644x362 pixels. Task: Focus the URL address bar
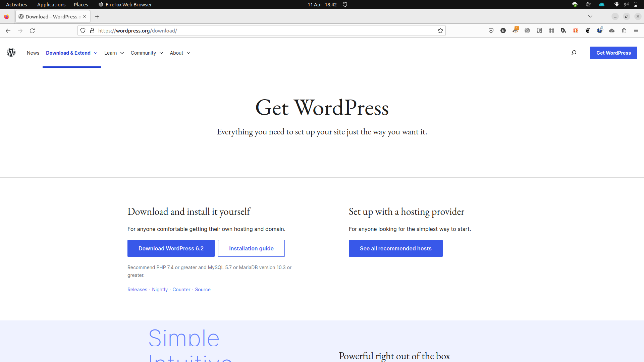pyautogui.click(x=262, y=31)
